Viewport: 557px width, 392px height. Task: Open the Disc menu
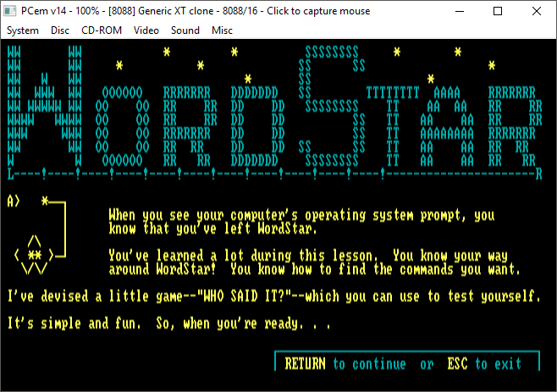tap(60, 30)
